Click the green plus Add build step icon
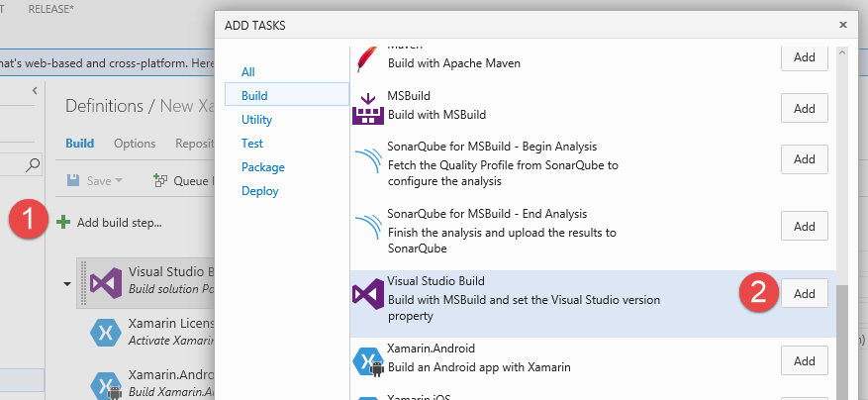The height and width of the screenshot is (400, 868). 63,223
